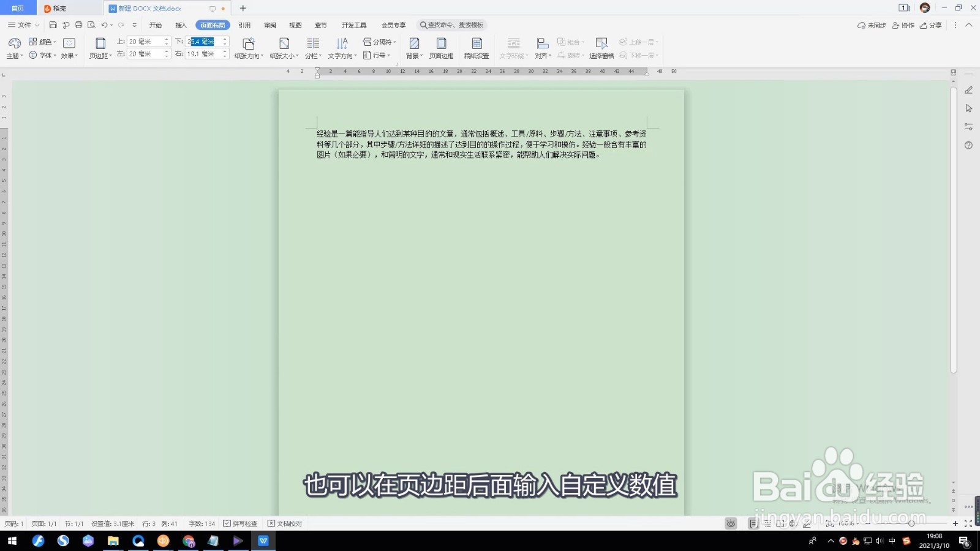The width and height of the screenshot is (980, 551).
Task: Click the cursor select icon in right sidebar
Action: click(968, 108)
